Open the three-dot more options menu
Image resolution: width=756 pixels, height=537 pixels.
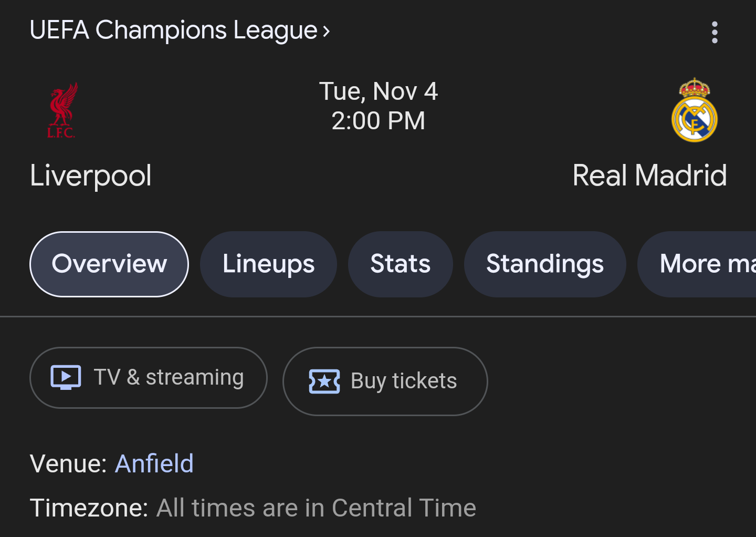[x=714, y=33]
